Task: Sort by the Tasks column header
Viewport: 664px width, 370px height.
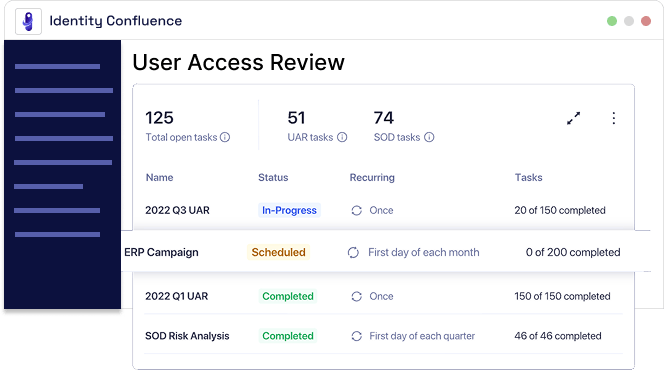Action: click(x=528, y=177)
